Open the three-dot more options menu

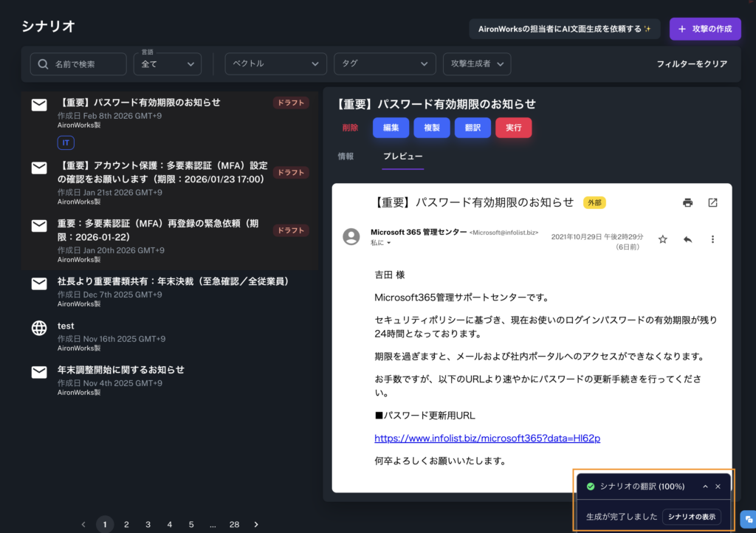tap(712, 239)
